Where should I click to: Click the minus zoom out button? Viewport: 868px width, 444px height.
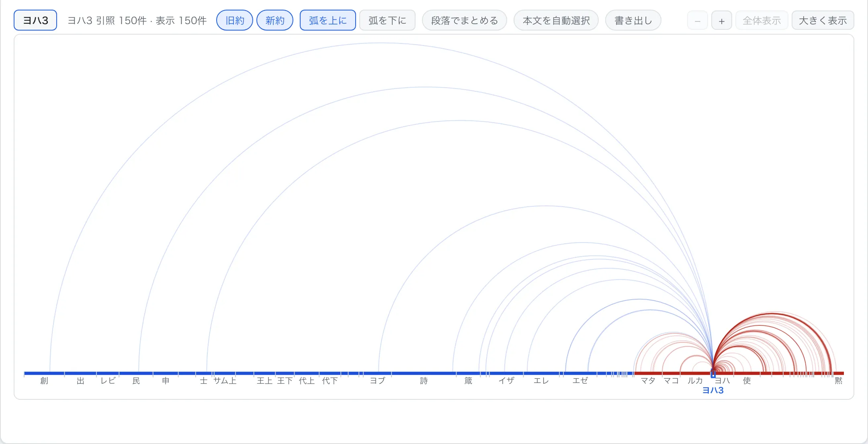[x=698, y=21]
